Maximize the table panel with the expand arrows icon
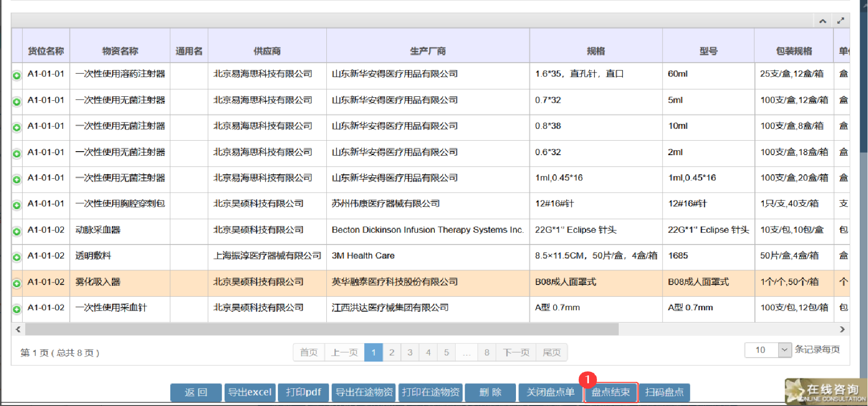This screenshot has height=406, width=868. coord(840,21)
